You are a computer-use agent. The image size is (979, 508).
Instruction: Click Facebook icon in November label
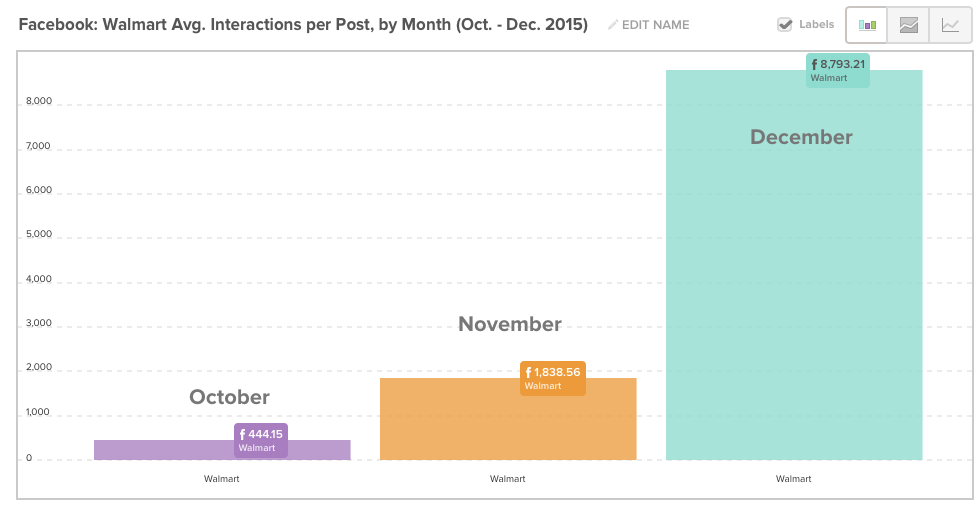pos(528,373)
